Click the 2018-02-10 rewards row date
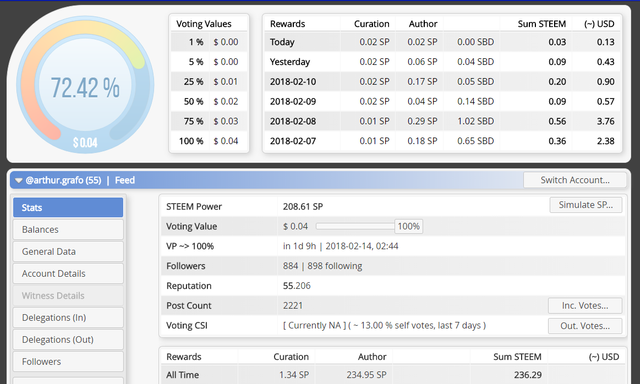640x384 pixels. tap(293, 82)
